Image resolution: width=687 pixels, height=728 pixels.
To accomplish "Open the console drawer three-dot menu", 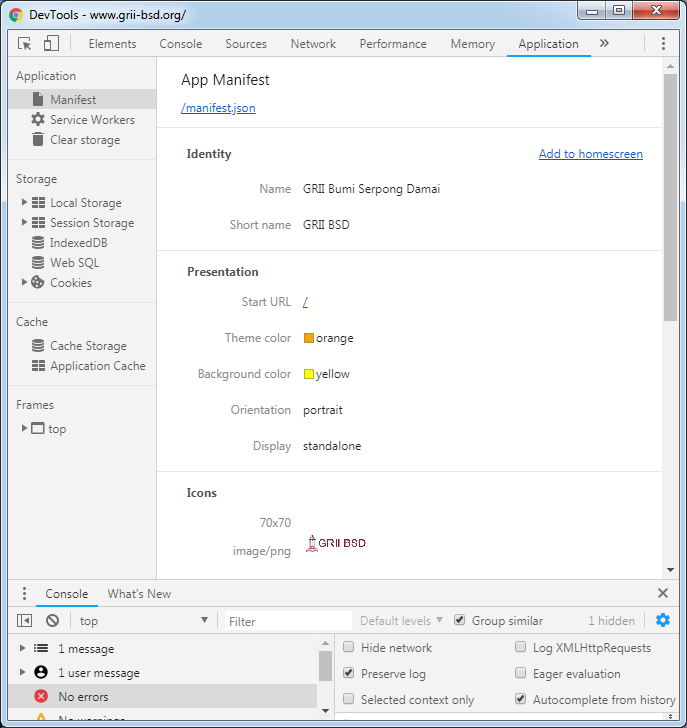I will click(x=24, y=593).
